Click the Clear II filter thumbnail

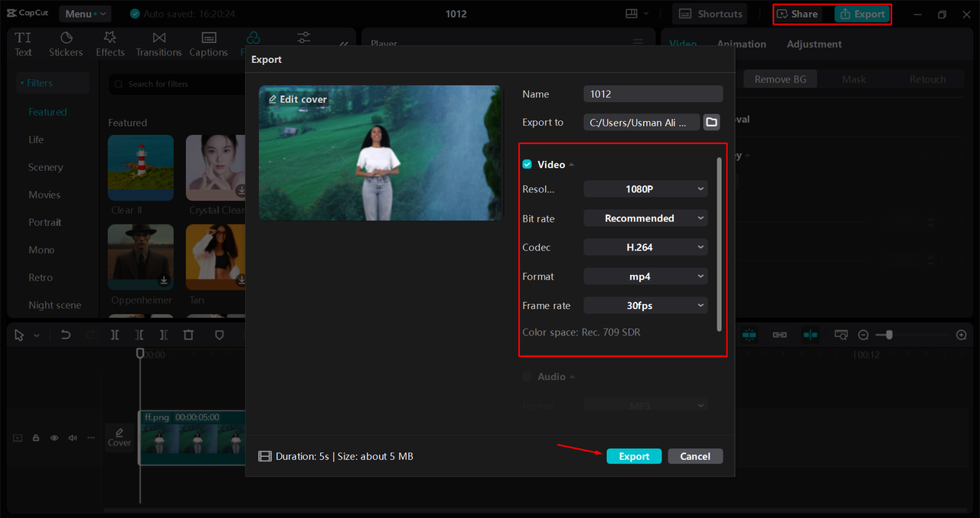coord(141,168)
